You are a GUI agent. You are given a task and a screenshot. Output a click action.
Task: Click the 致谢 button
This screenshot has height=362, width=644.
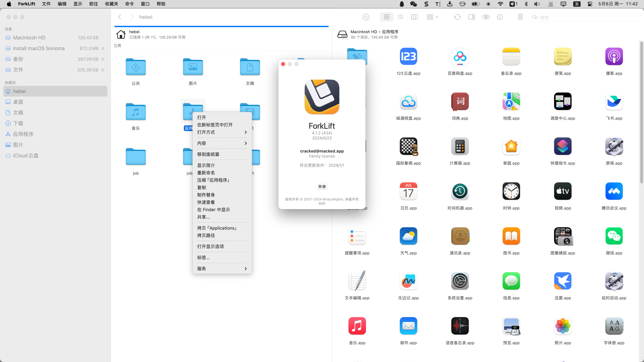[x=322, y=187]
